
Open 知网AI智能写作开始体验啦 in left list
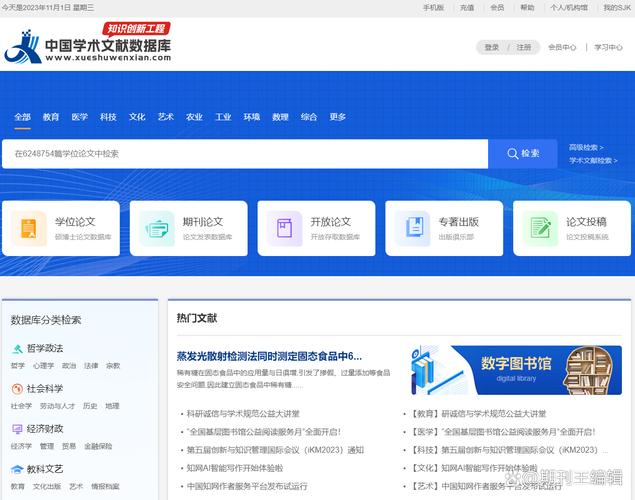[x=235, y=468]
